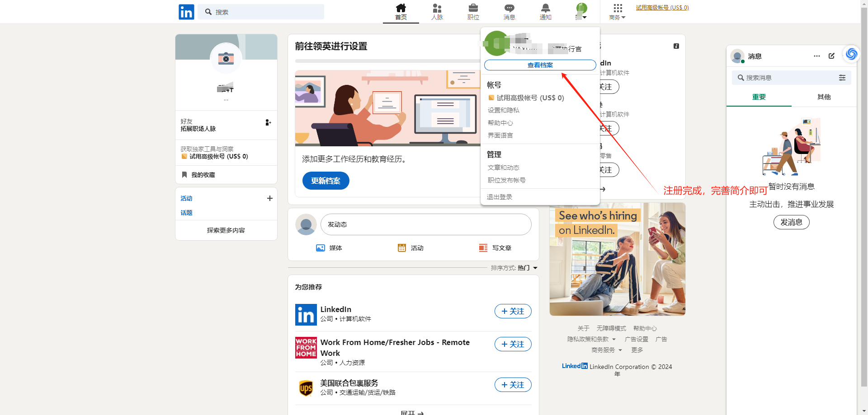Open the 首页 home icon
Screen dimensions: 868x415
pyautogui.click(x=401, y=8)
